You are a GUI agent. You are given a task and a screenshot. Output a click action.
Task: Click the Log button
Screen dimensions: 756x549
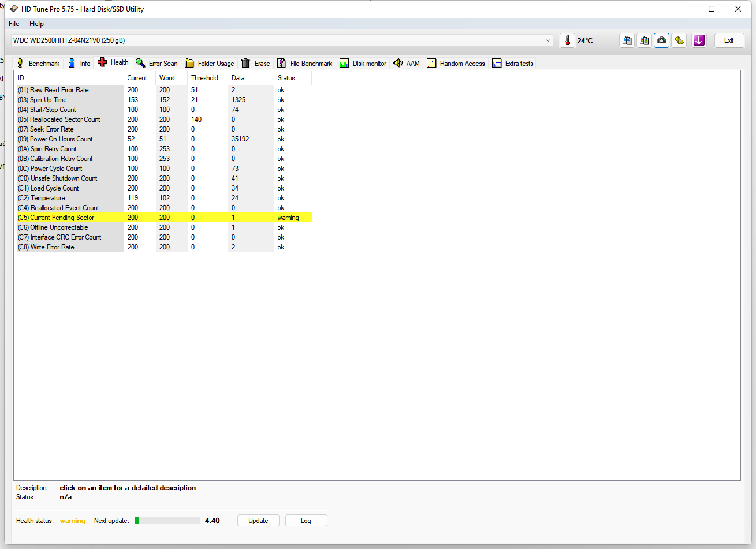(x=306, y=521)
